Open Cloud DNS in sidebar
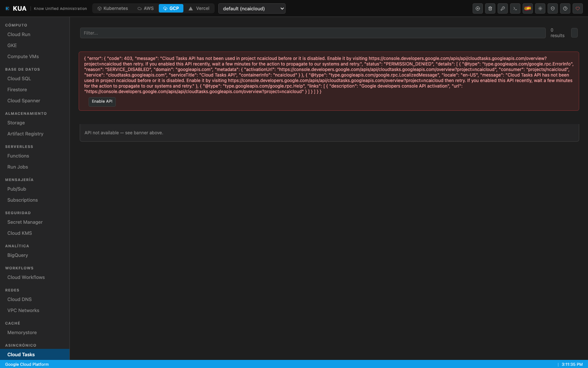Viewport: 588px width, 368px height. [x=35, y=300]
